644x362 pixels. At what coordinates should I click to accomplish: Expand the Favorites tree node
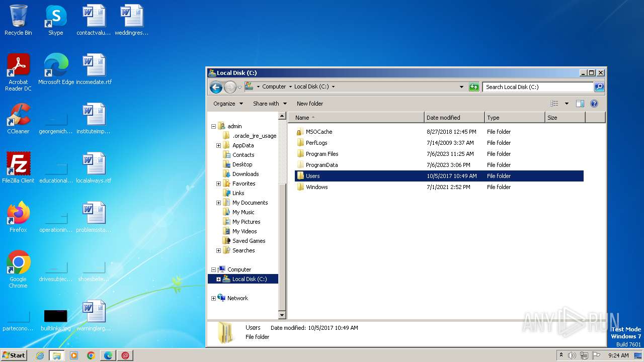tap(218, 184)
